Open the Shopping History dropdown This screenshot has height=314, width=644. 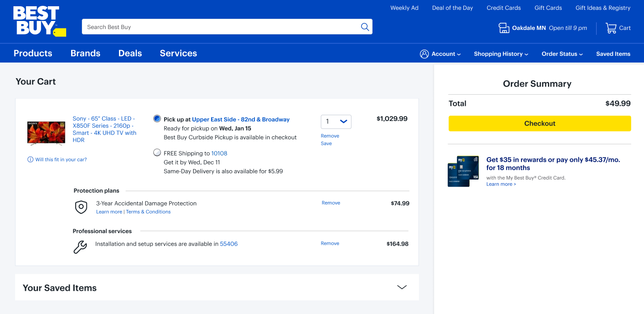(501, 54)
